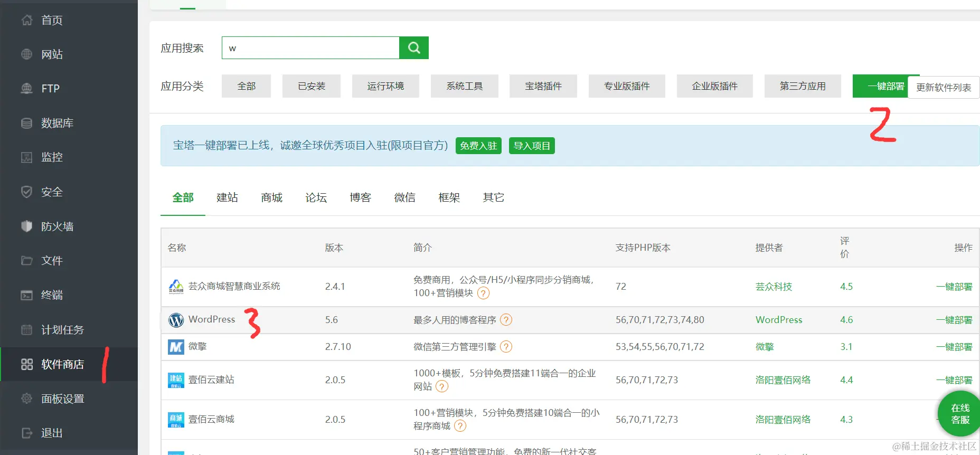Switch to the 其它 tab
Viewport: 980px width, 455px height.
click(x=493, y=197)
